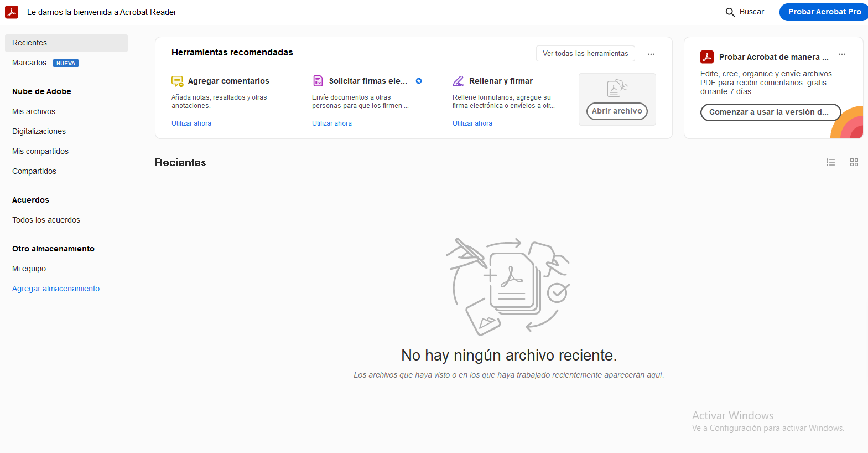Switch Recientes to grid view
Image resolution: width=868 pixels, height=453 pixels.
pos(854,162)
